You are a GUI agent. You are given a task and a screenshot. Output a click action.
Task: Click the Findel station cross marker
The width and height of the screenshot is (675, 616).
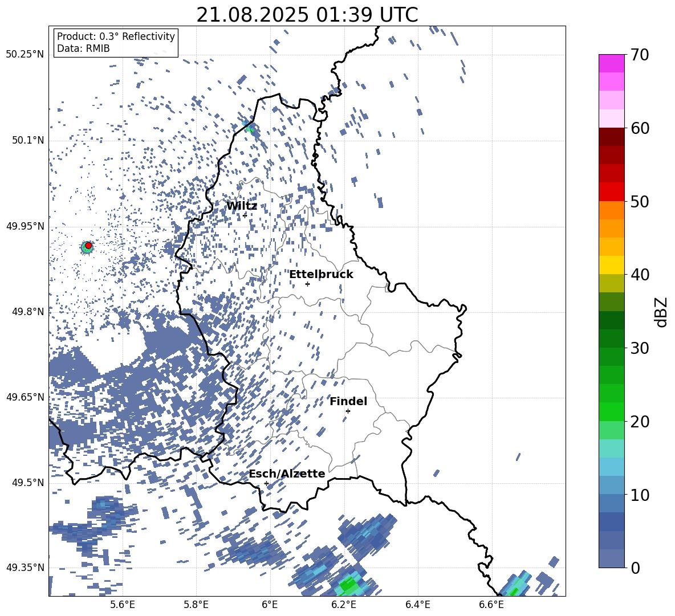[348, 411]
